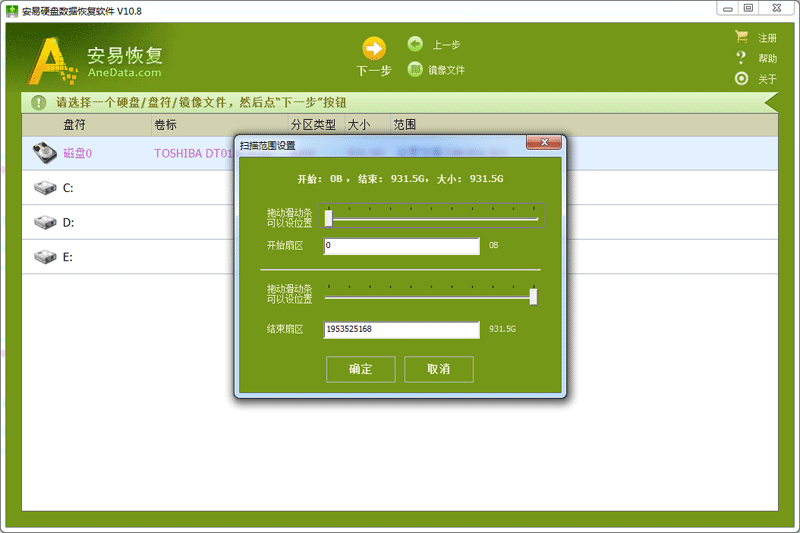Click the 开始扇区 start sector input field
This screenshot has width=800, height=533.
402,245
